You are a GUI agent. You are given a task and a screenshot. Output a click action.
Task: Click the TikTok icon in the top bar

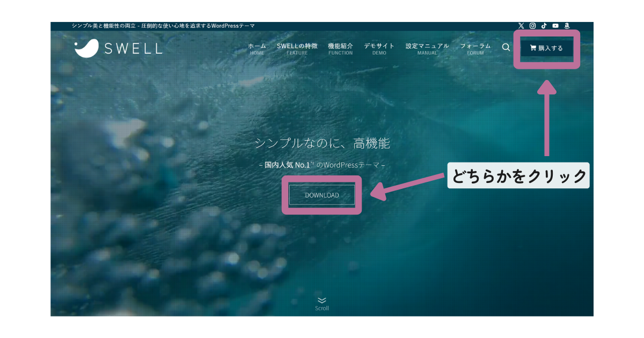(x=544, y=25)
